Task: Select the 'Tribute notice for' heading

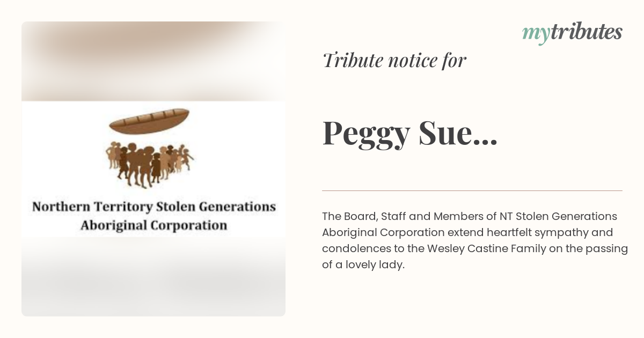Action: (394, 60)
